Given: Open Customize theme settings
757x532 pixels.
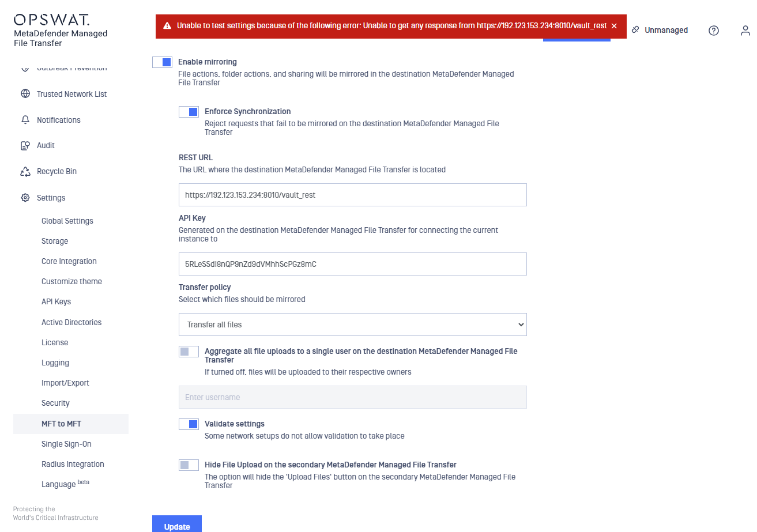Looking at the screenshot, I should pos(71,281).
